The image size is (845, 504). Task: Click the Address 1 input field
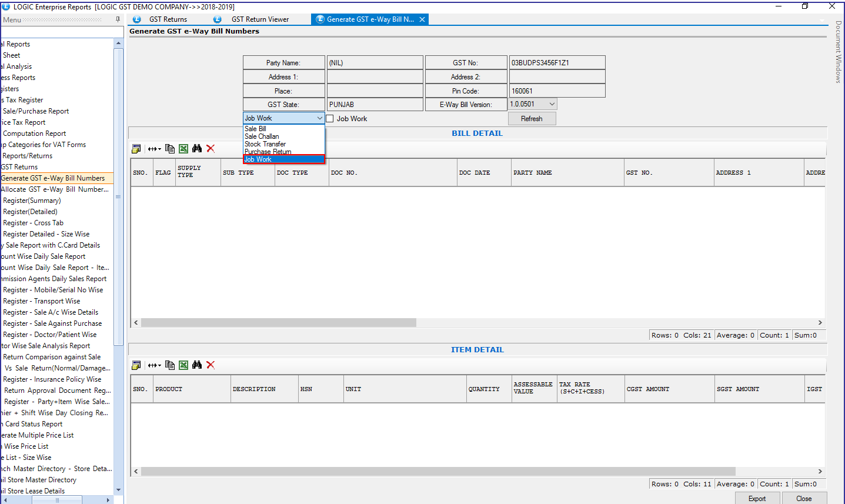(x=375, y=76)
